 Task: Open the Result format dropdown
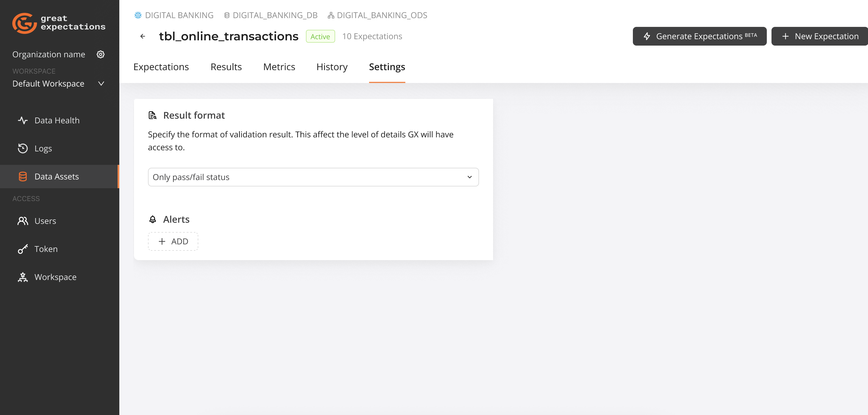pyautogui.click(x=313, y=177)
